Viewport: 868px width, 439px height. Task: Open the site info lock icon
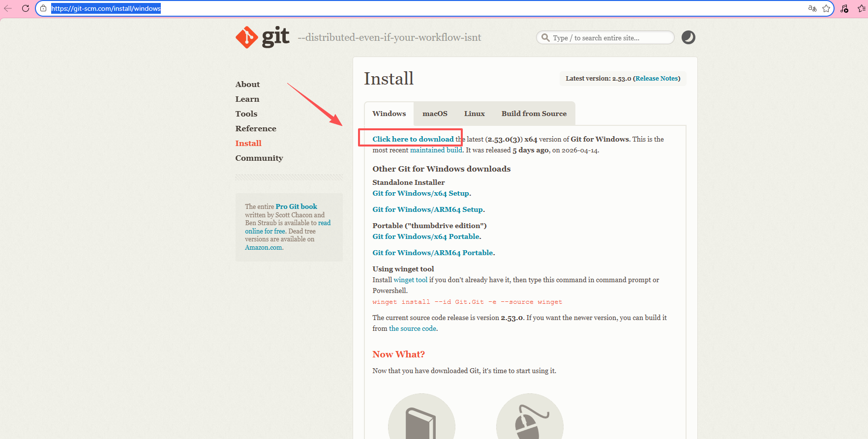pos(43,8)
